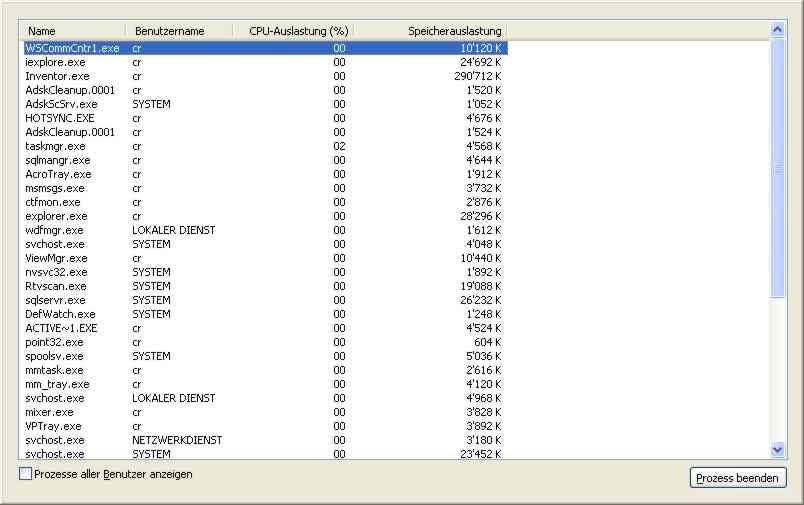Select the WSCommCntr1.exe process row
The image size is (804, 505).
[x=265, y=48]
